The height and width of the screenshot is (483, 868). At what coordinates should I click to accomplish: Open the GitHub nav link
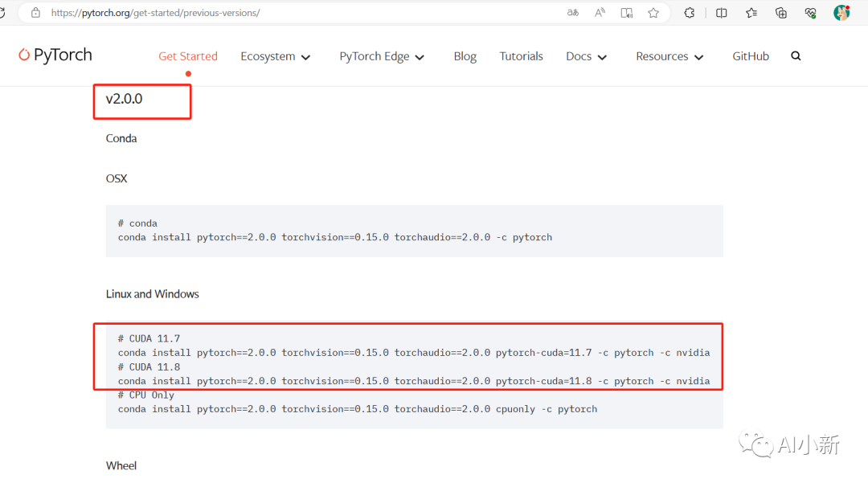(x=751, y=56)
